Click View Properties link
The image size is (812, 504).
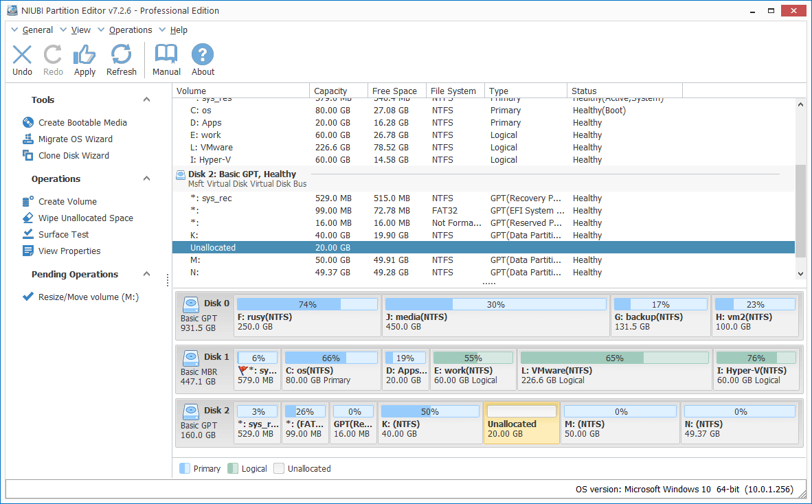[69, 251]
